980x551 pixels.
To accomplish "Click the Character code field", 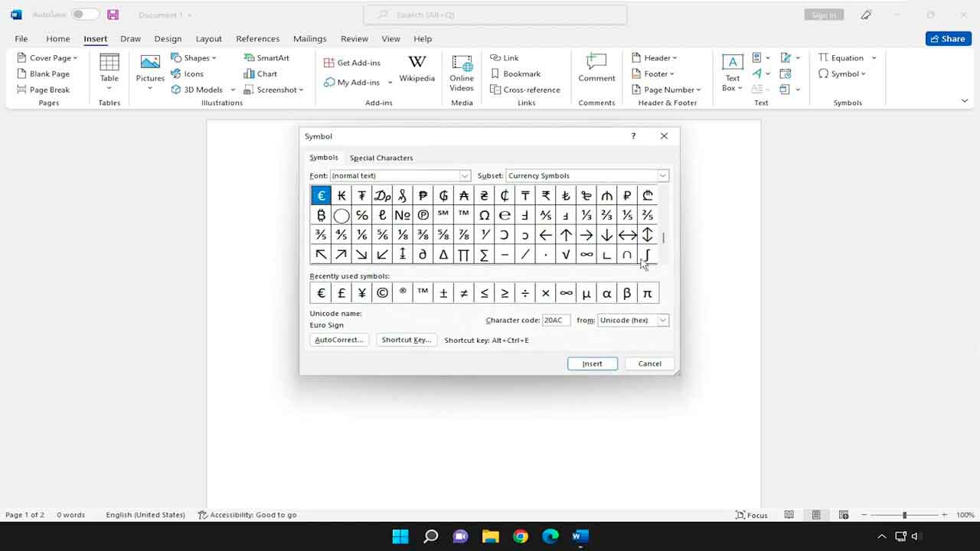I will coord(556,320).
